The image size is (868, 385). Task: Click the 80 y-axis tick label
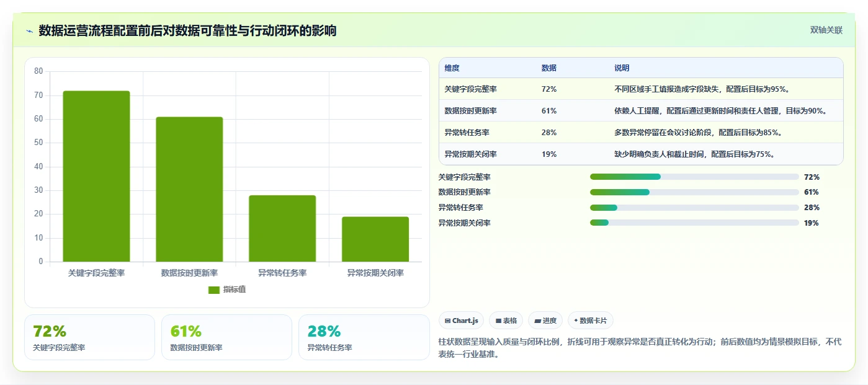click(x=38, y=71)
